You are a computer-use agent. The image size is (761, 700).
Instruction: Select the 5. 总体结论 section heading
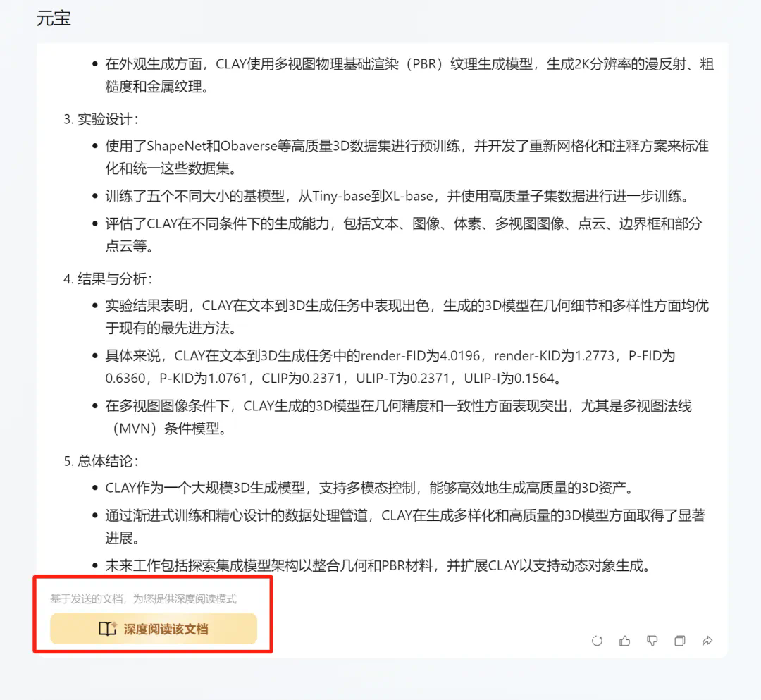coord(101,461)
